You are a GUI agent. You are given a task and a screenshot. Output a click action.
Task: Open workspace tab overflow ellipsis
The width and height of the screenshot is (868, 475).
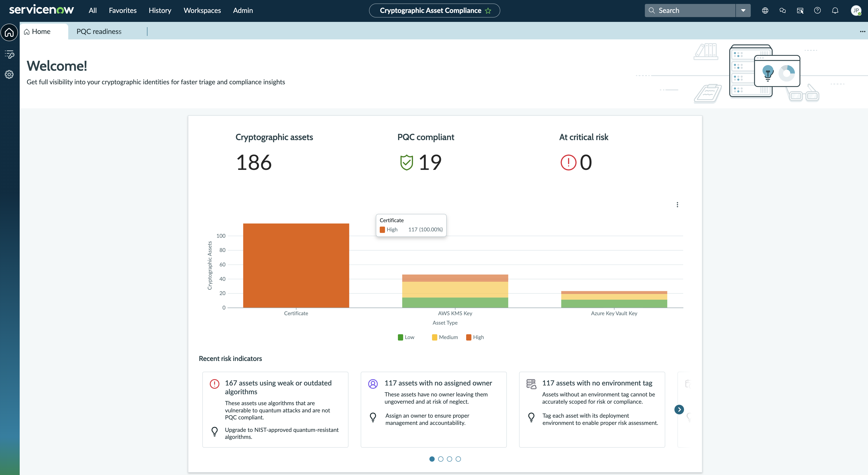pos(862,31)
